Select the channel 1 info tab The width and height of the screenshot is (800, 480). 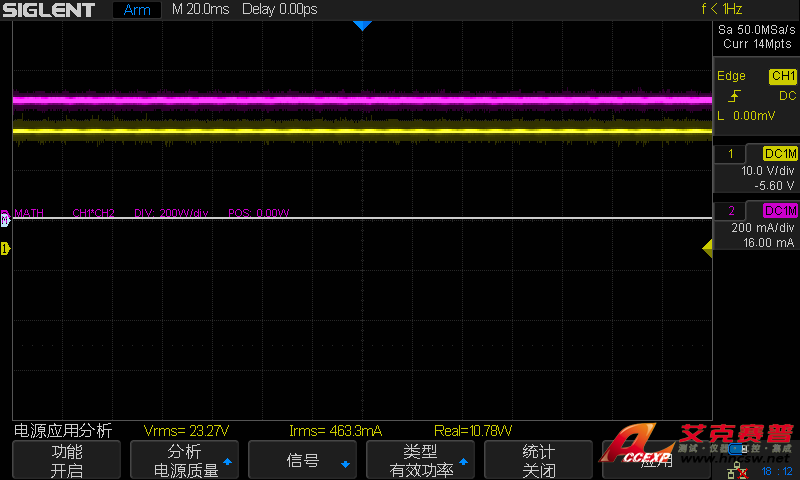click(x=733, y=153)
